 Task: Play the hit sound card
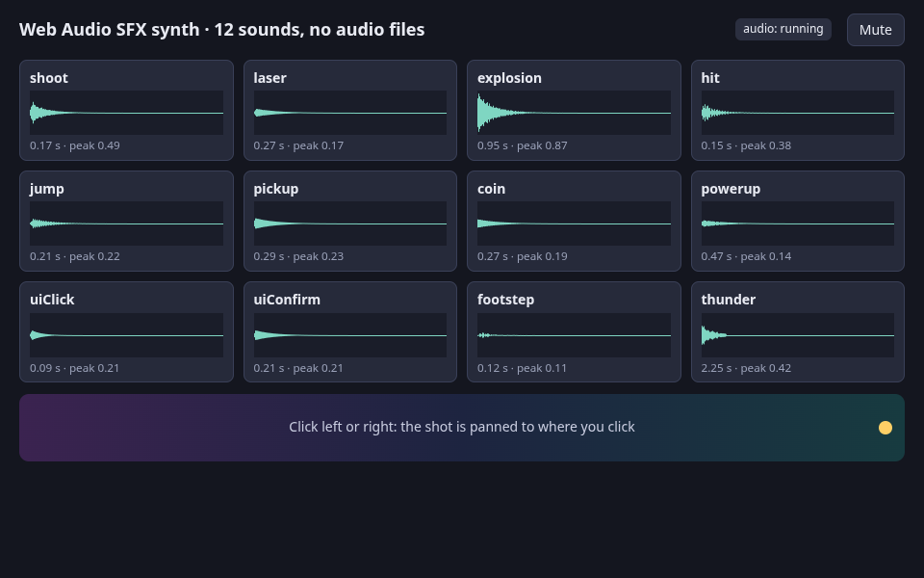click(x=797, y=110)
